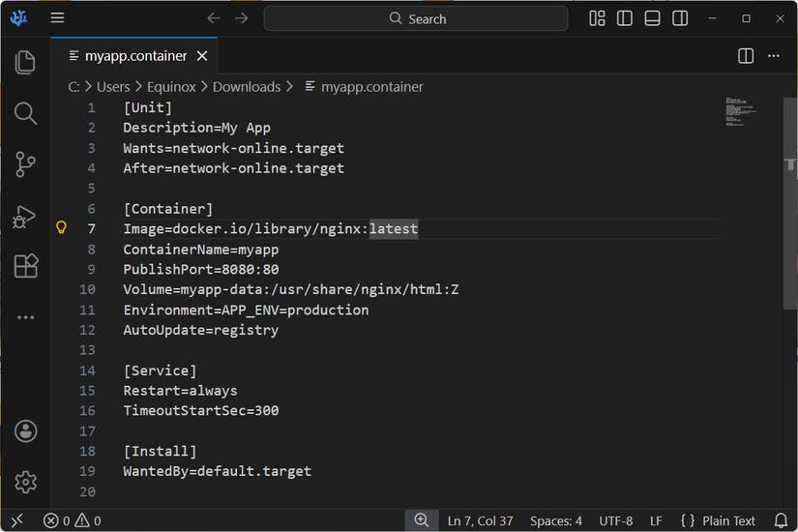Go back with the left arrow
Viewport: 798px width, 532px height.
(x=214, y=18)
